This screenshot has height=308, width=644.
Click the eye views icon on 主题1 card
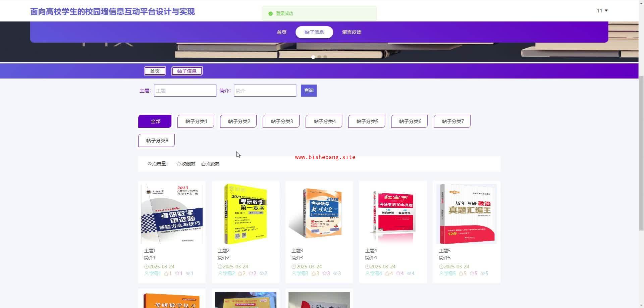point(188,273)
